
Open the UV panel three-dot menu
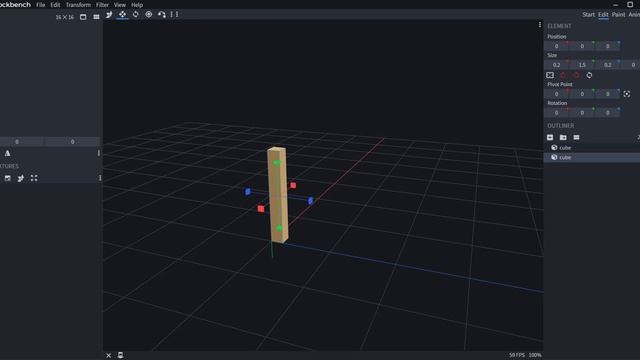(x=99, y=153)
